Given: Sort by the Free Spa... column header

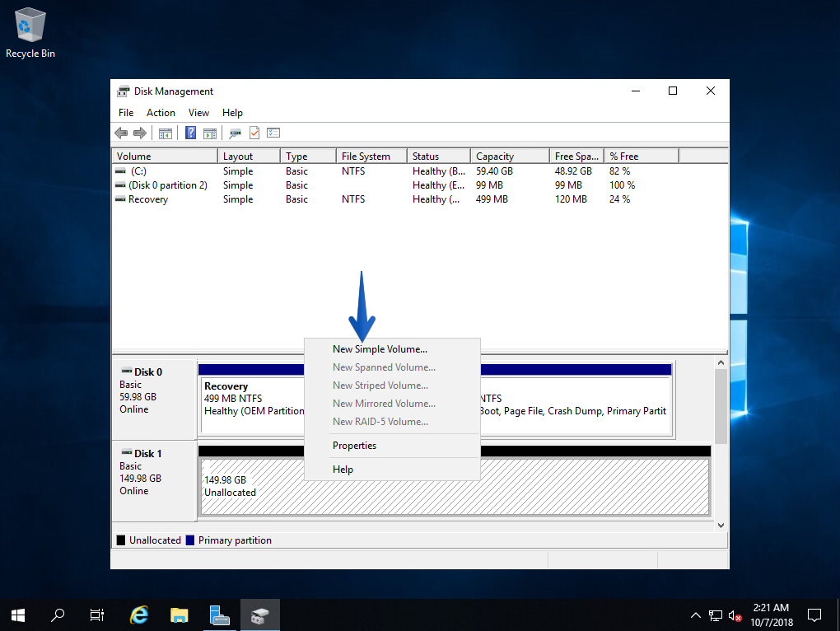Looking at the screenshot, I should pyautogui.click(x=577, y=156).
